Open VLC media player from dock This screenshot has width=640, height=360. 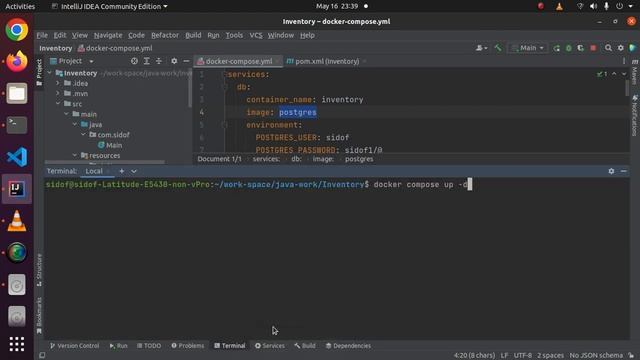[x=17, y=221]
